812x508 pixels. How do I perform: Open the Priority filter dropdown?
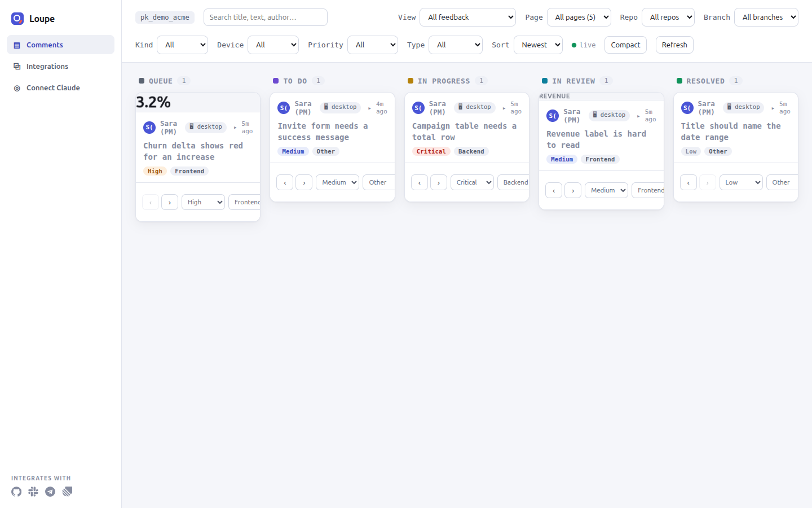(373, 45)
